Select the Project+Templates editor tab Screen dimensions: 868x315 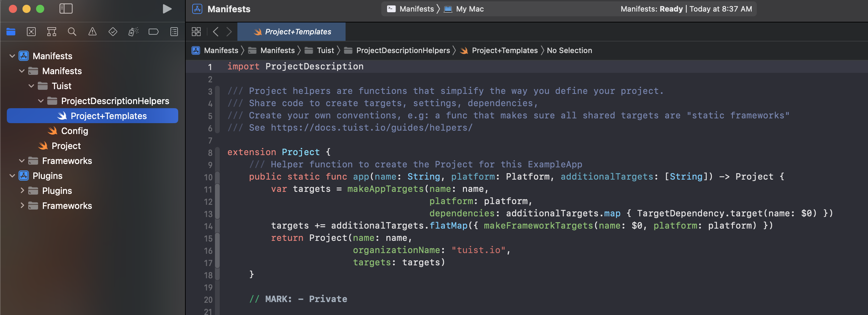(291, 32)
